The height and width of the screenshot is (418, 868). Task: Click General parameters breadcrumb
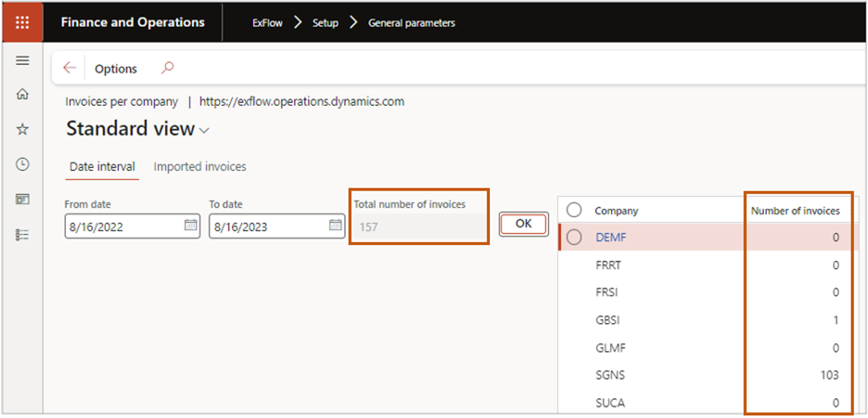point(412,23)
